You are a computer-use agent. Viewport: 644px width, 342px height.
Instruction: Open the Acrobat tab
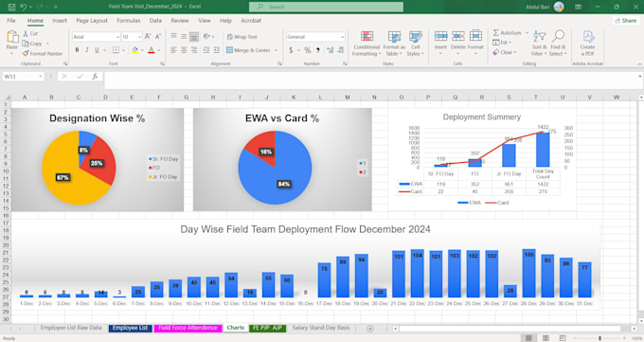tap(251, 20)
